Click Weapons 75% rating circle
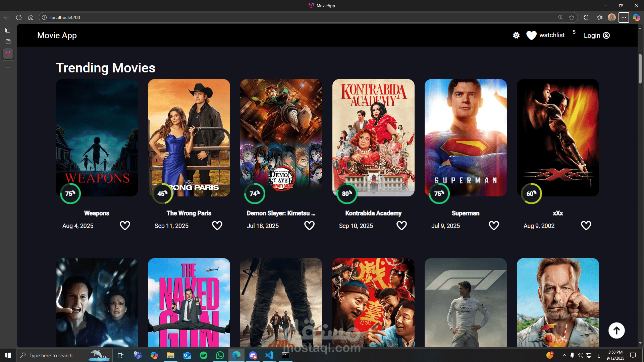644x362 pixels. [70, 193]
